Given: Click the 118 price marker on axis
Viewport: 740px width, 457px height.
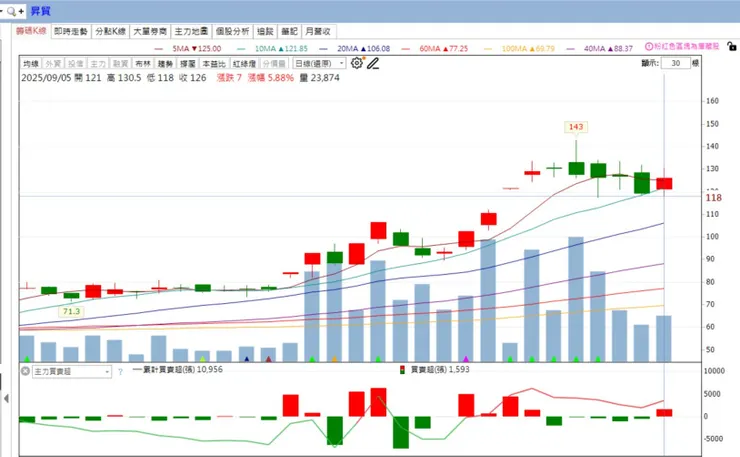Looking at the screenshot, I should click(x=713, y=198).
